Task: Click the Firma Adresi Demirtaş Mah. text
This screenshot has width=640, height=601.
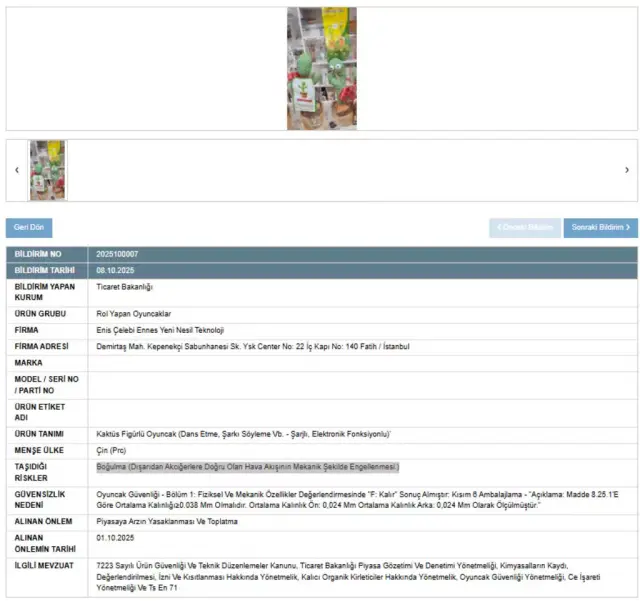Action: (x=252, y=346)
